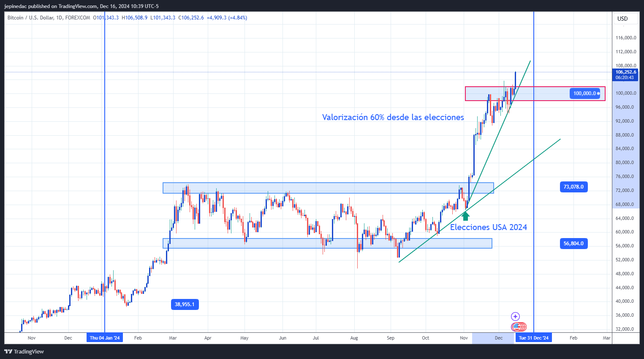
Task: Click the Aug label on the time axis
Action: [354, 338]
